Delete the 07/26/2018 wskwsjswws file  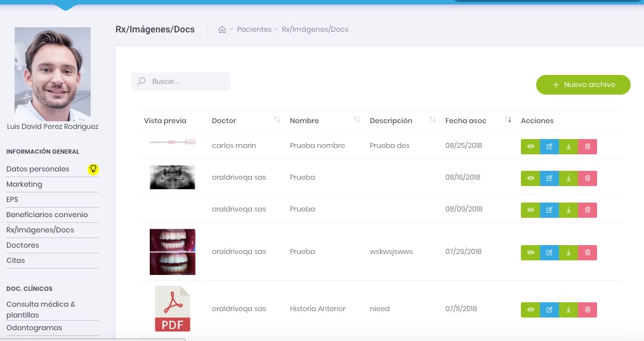[588, 253]
